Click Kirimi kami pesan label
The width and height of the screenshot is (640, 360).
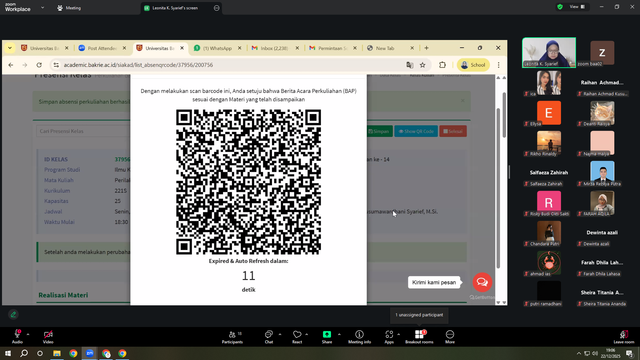pos(434,282)
